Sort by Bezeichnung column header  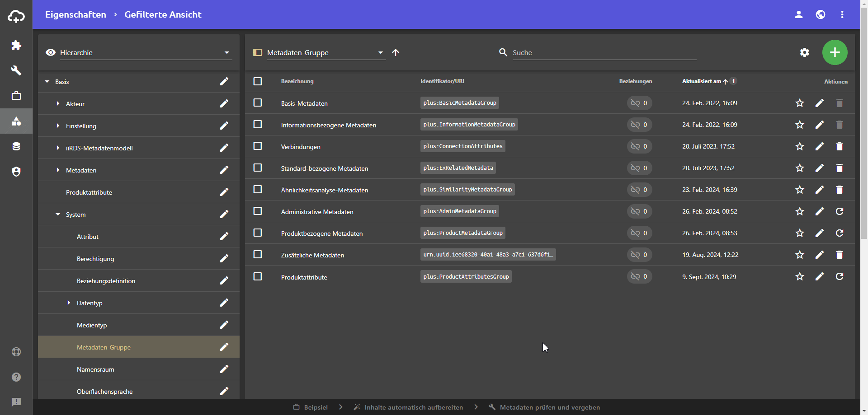tap(297, 81)
